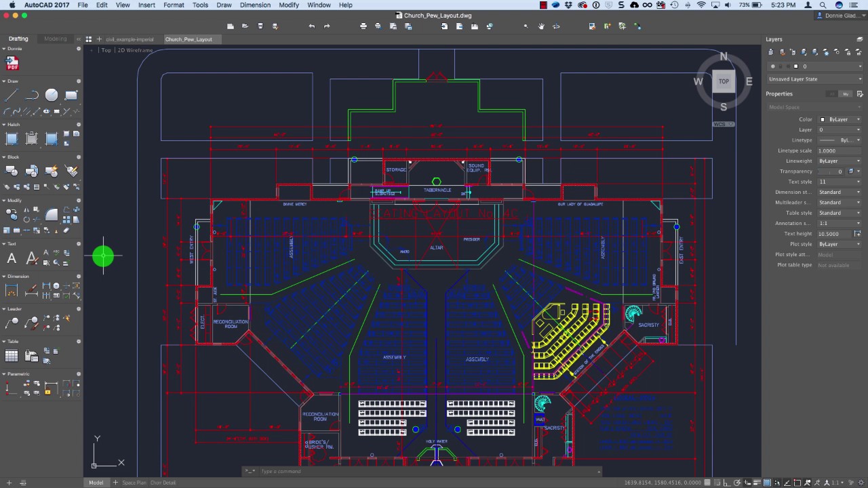This screenshot has height=488, width=868.
Task: Click the Multileader tool icon
Action: point(12,323)
